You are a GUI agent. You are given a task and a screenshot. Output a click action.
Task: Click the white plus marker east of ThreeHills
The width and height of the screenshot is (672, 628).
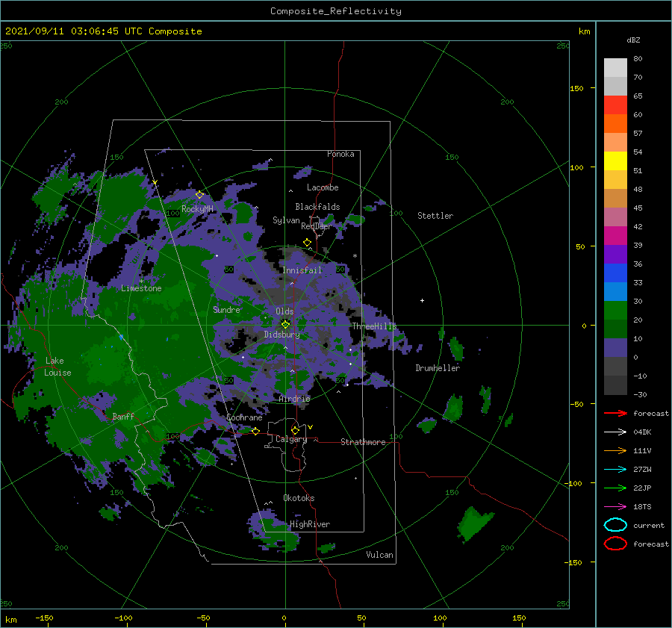422,300
